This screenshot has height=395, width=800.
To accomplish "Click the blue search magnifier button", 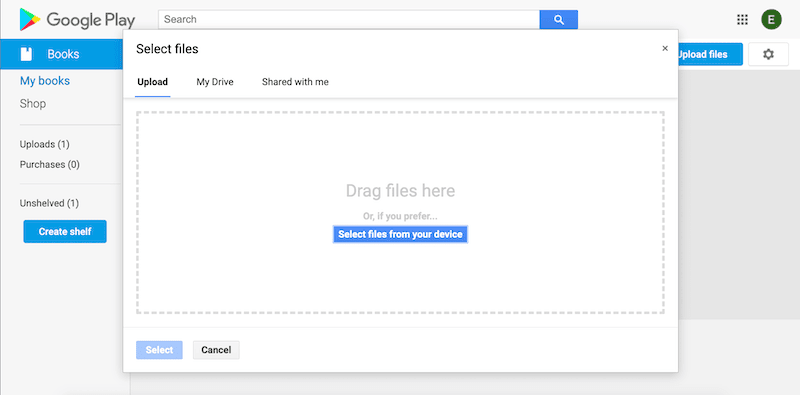I will (x=559, y=19).
